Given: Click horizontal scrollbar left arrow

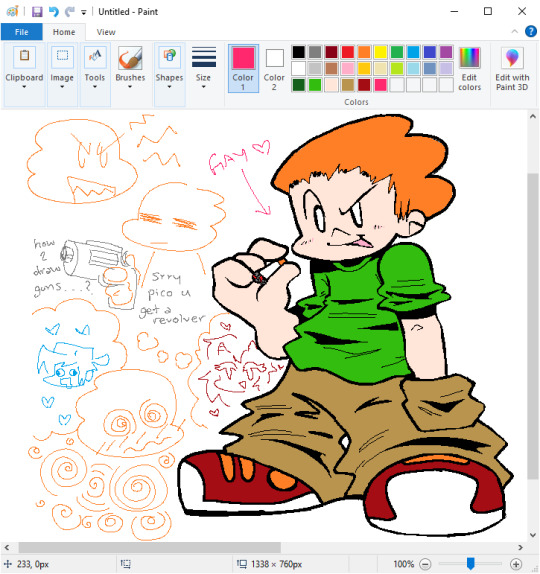Looking at the screenshot, I should (7, 547).
